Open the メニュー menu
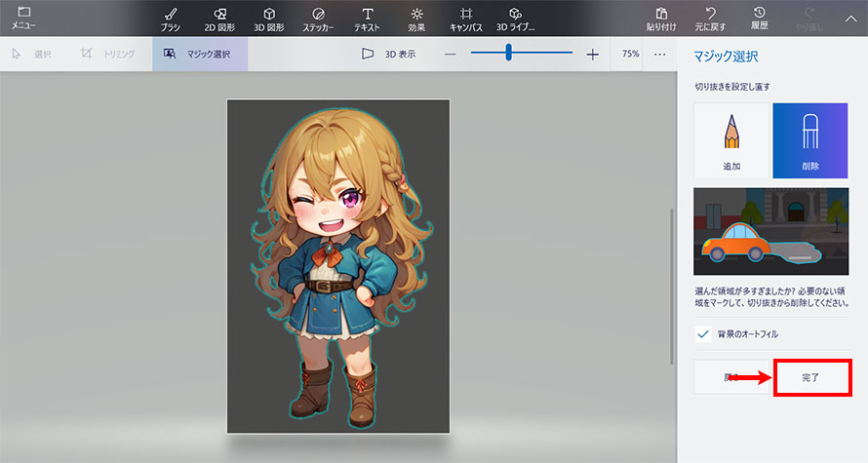This screenshot has height=463, width=868. 23,18
